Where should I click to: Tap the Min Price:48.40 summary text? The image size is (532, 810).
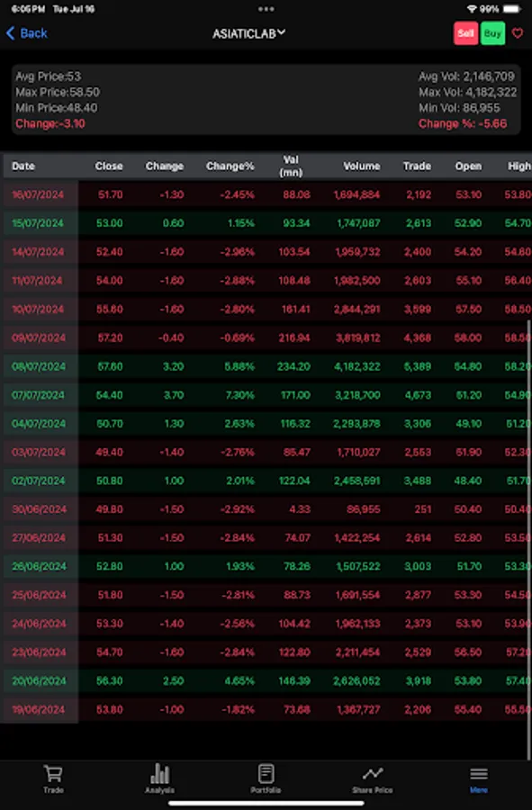(57, 108)
